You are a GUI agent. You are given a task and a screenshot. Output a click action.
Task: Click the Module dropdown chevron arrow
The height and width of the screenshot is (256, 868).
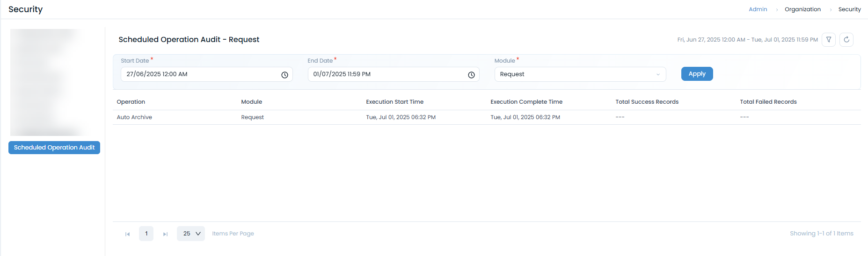pyautogui.click(x=658, y=75)
